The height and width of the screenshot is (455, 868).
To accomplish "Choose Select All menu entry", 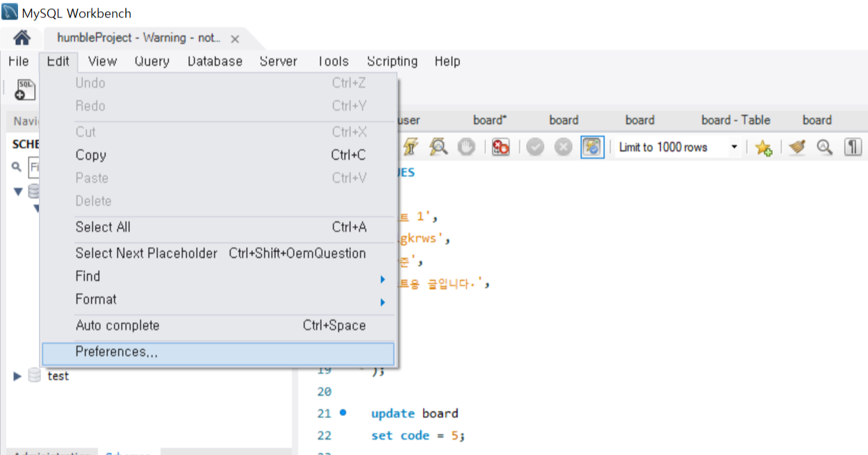I will [x=218, y=227].
